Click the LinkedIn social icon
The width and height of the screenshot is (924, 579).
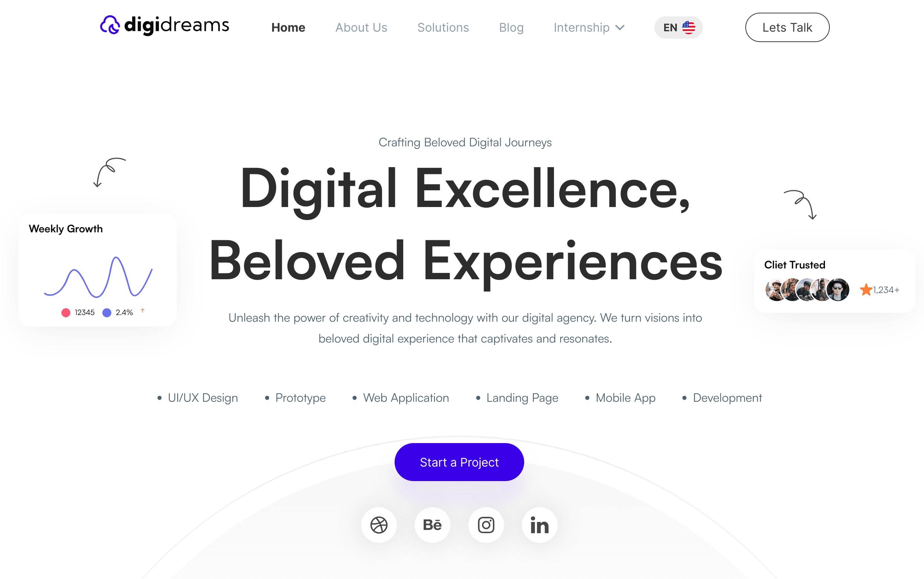[539, 524]
